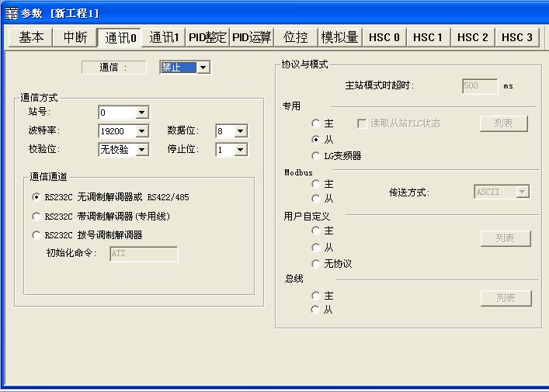
Task: Open the 中断 tab
Action: pos(75,37)
